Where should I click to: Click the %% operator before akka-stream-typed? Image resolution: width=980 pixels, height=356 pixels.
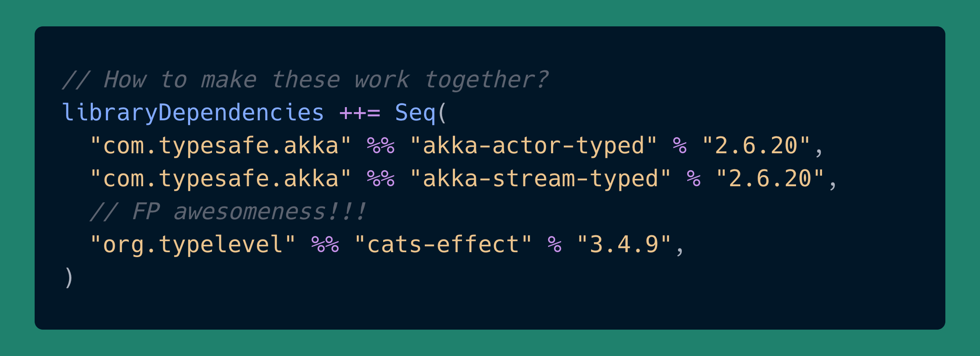381,179
